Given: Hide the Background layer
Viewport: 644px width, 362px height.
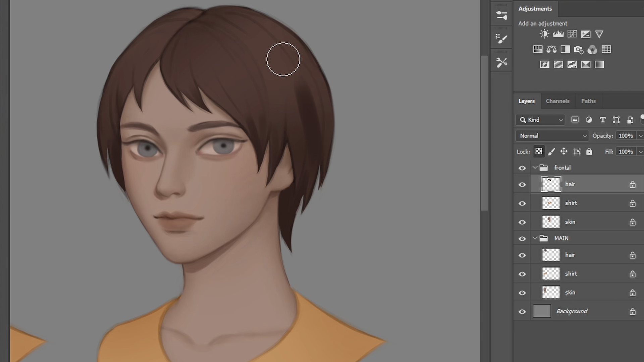Looking at the screenshot, I should 522,311.
